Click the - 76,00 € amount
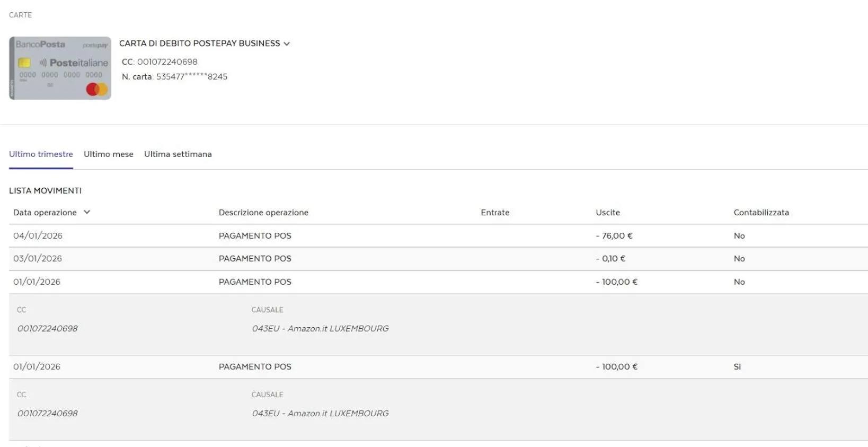The image size is (868, 447). (614, 236)
